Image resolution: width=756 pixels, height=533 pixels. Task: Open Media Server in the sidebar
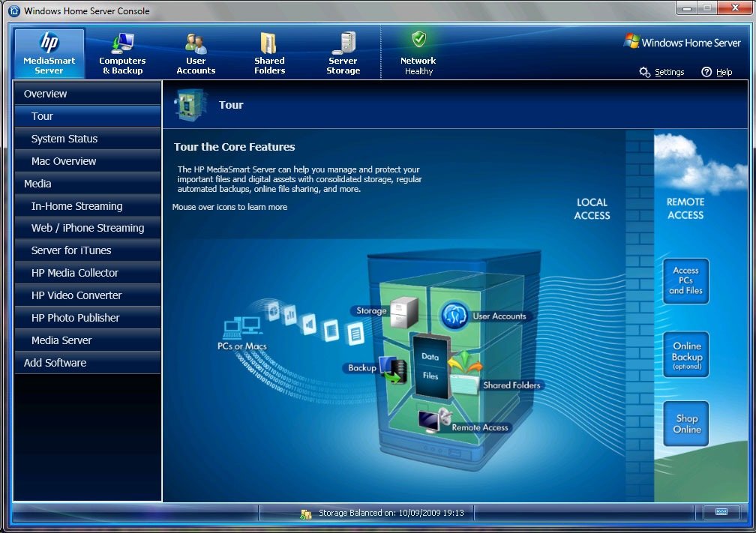point(87,340)
